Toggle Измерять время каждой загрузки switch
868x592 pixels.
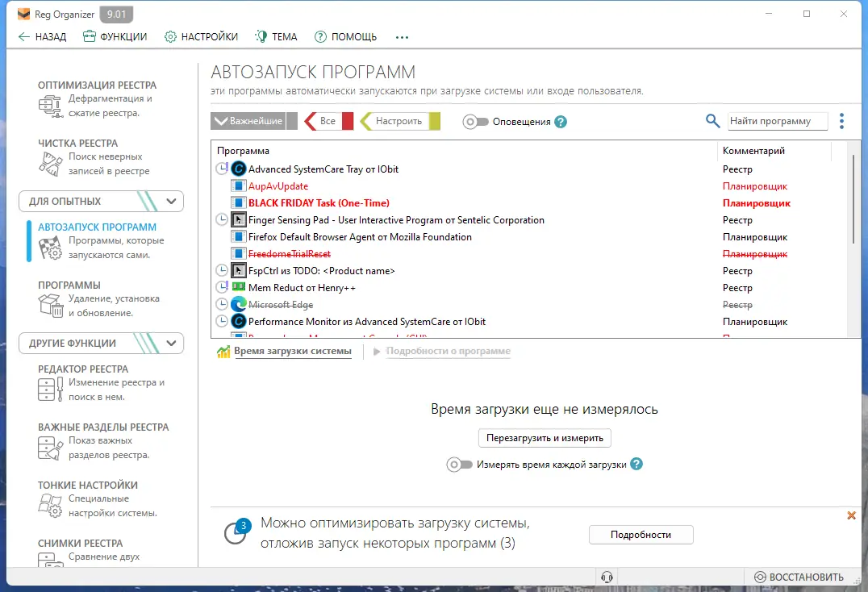[x=460, y=465]
